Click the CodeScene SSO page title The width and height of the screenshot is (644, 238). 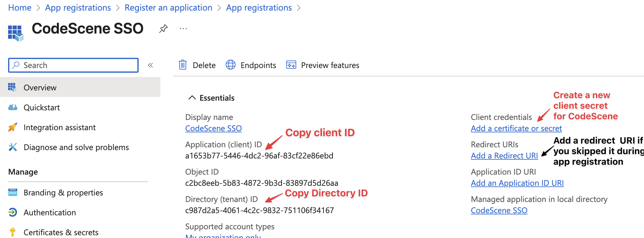pyautogui.click(x=88, y=29)
